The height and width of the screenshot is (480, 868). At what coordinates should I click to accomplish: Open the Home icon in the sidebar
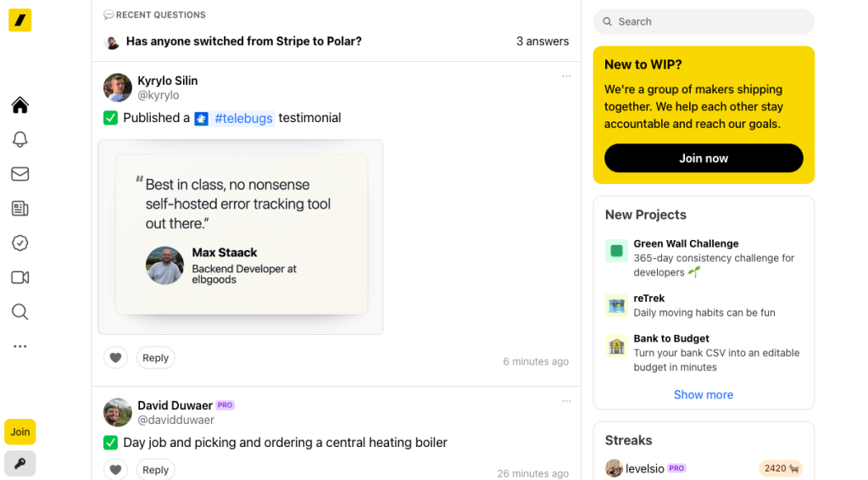(20, 105)
